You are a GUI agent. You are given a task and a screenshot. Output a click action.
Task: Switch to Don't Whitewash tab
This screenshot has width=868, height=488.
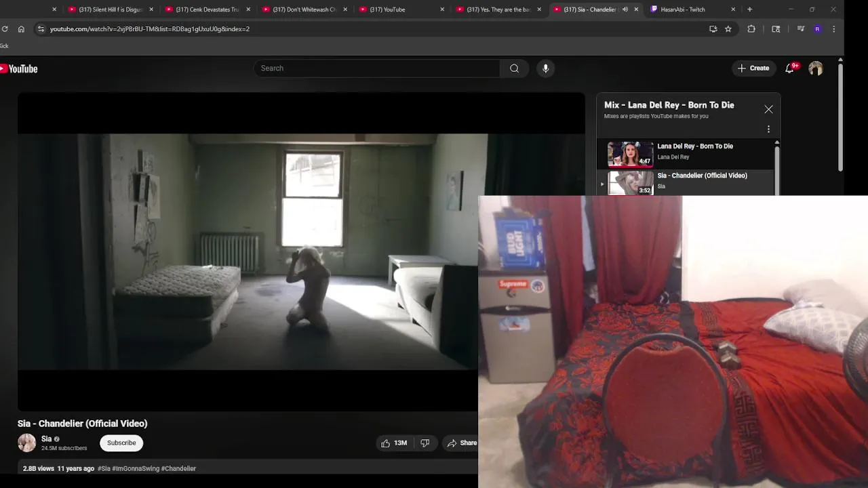(303, 9)
